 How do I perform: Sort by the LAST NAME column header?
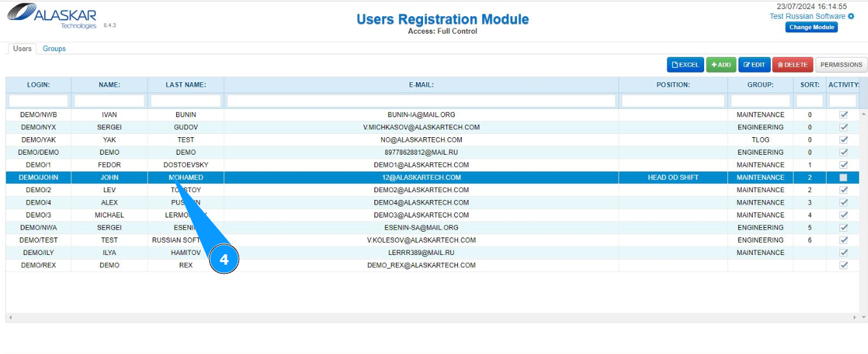coord(186,85)
